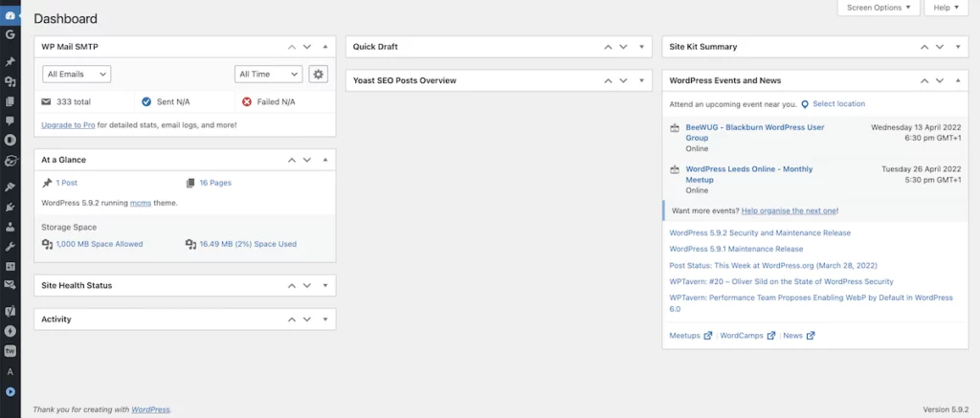Move At a Glance panel down
Screen dimensions: 980x418
[307, 160]
